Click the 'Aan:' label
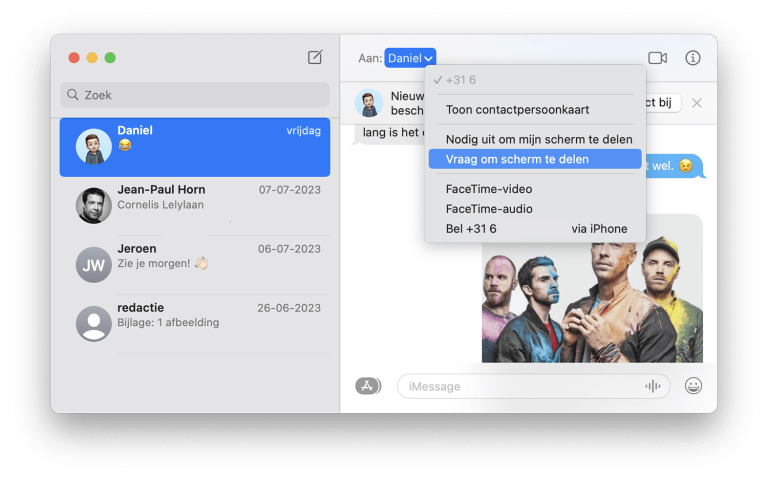Screen dimensions: 768x480 370,58
